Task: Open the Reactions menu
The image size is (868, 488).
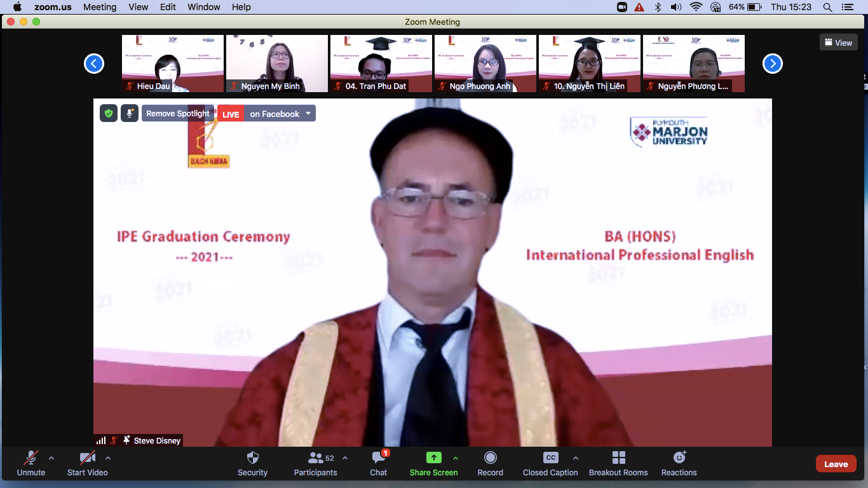Action: 679,458
